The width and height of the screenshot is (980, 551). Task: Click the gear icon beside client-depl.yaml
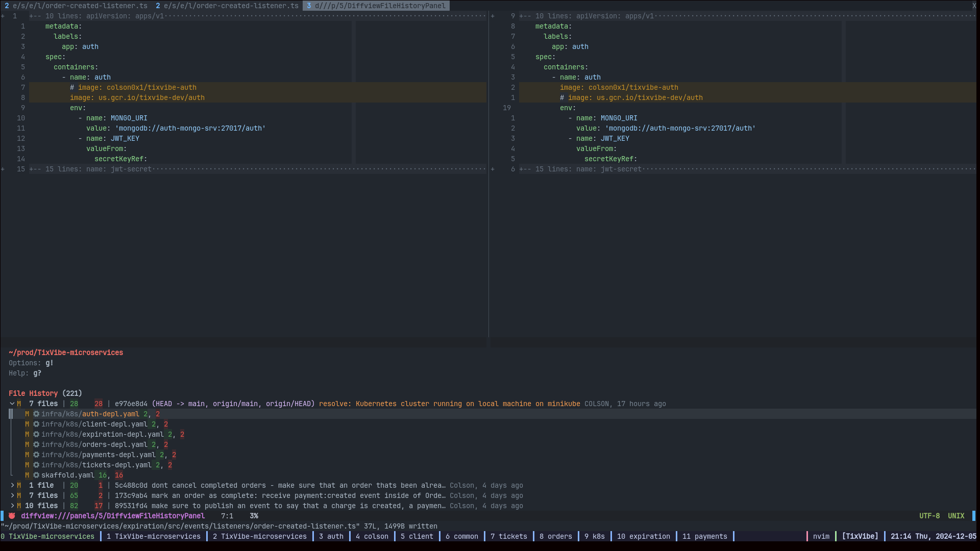[36, 424]
